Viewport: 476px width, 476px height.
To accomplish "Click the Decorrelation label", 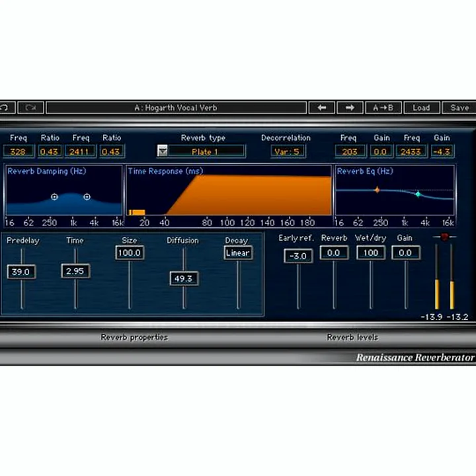I will [286, 138].
